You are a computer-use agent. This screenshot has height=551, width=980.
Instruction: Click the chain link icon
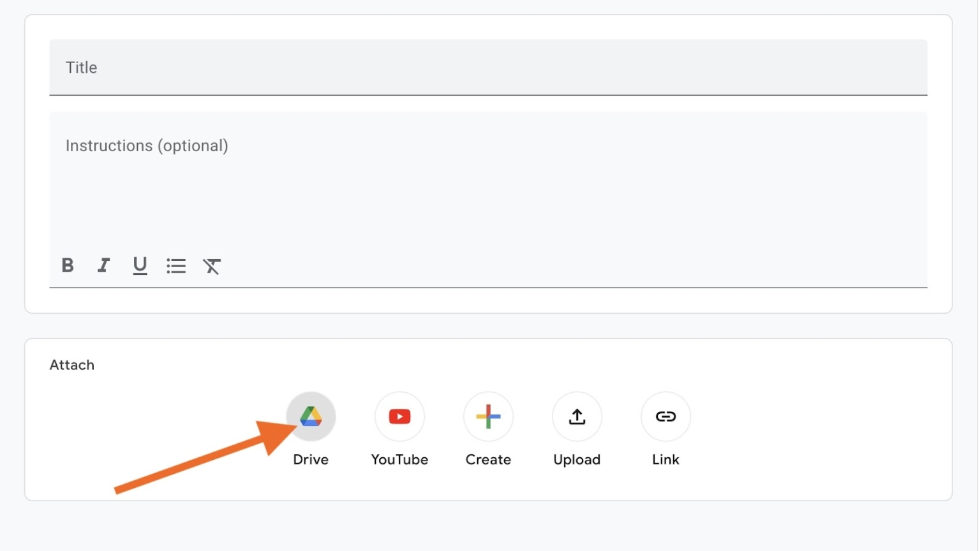(665, 416)
